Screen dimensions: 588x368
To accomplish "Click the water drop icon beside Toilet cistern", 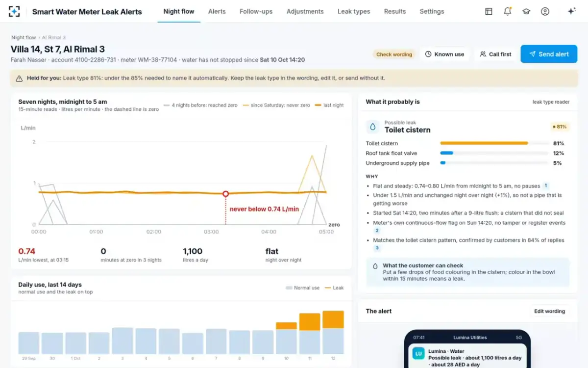I will [x=373, y=127].
